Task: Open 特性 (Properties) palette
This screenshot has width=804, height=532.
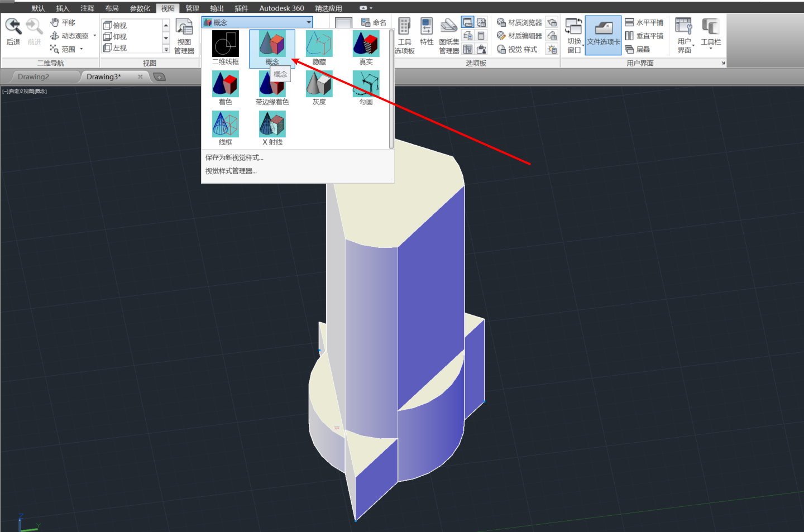Action: pos(427,32)
